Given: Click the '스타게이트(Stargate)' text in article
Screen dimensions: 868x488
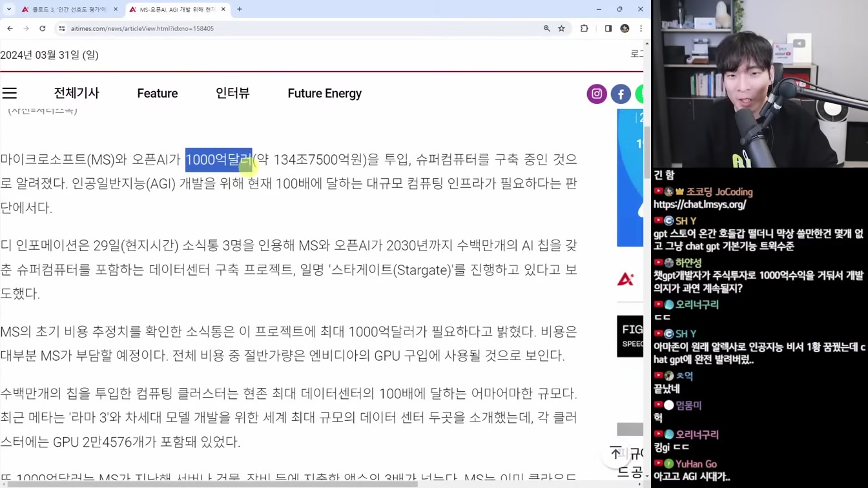Looking at the screenshot, I should click(x=391, y=270).
